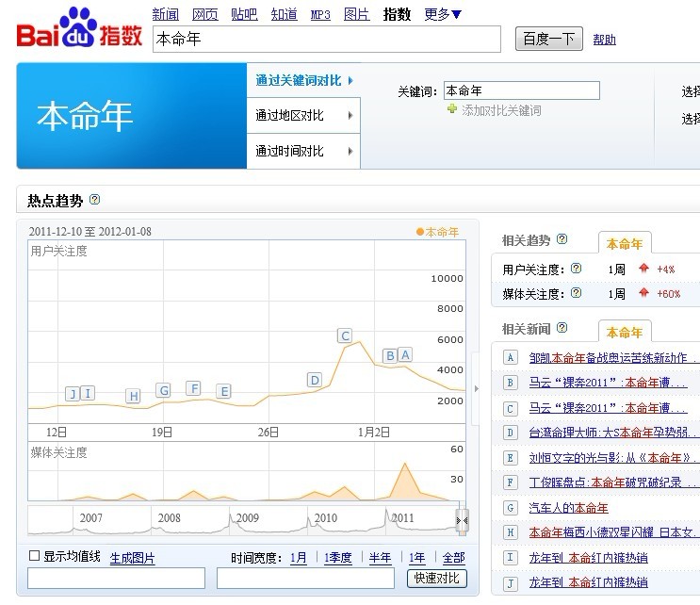The image size is (700, 605).
Task: Expand the 通过地区对比 option
Action: click(303, 116)
